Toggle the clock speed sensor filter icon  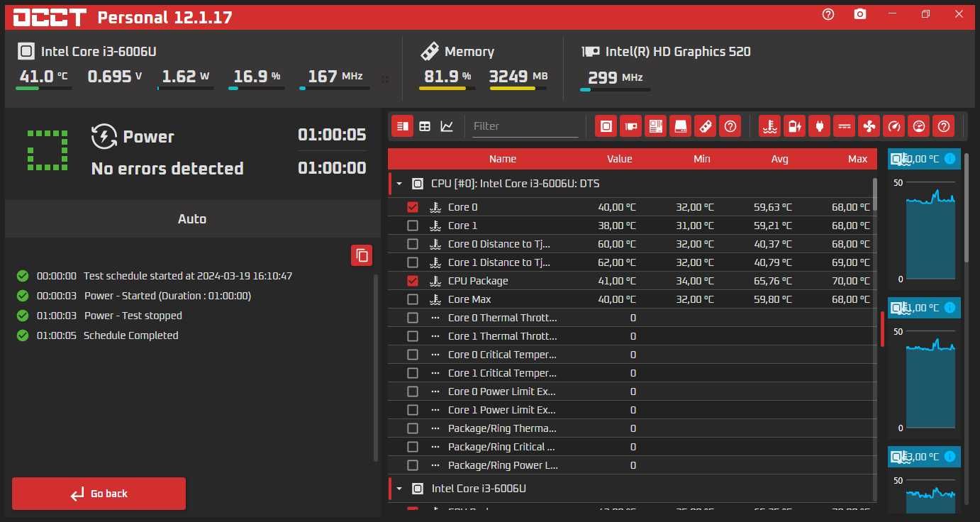893,126
